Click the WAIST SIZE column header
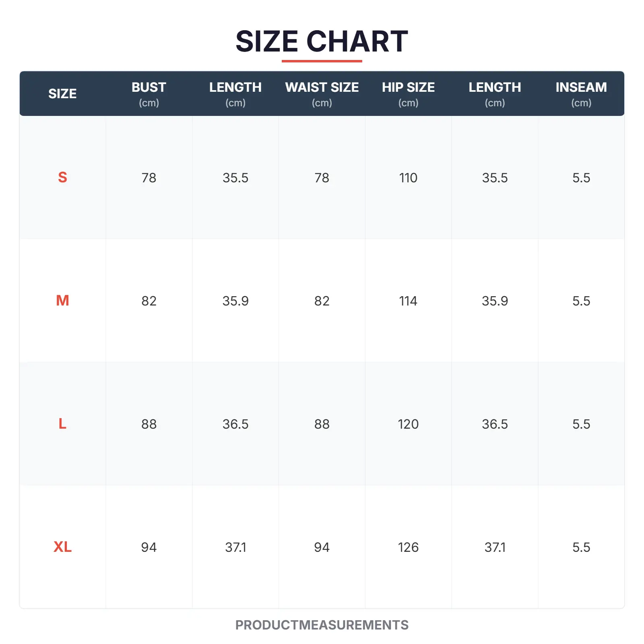This screenshot has height=644, width=644. click(x=322, y=94)
